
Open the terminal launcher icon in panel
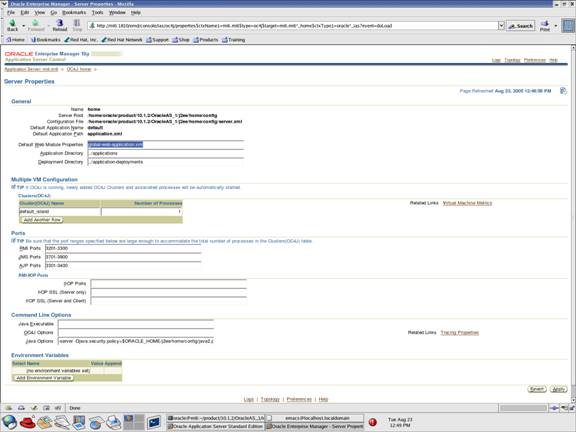coord(154,422)
